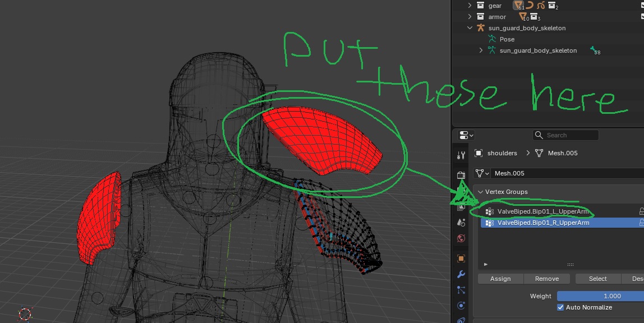644x323 pixels.
Task: Click Remove button
Action: [x=546, y=279]
